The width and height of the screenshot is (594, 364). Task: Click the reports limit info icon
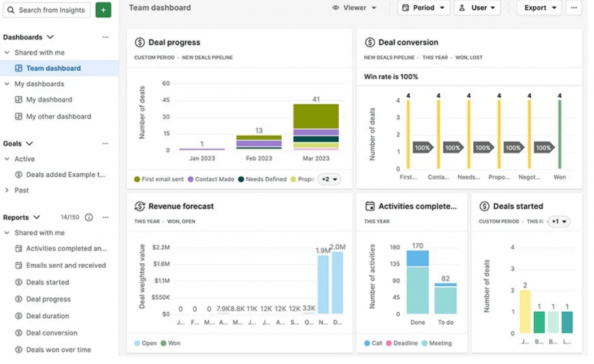89,217
